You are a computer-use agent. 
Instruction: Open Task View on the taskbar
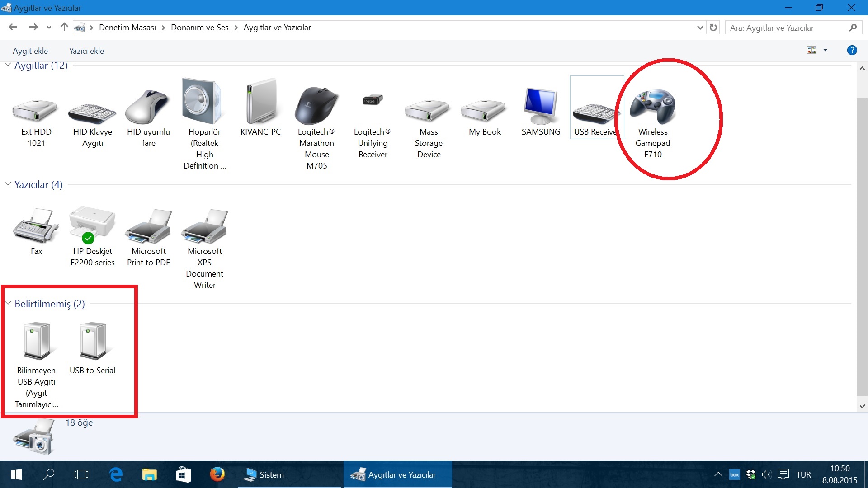pyautogui.click(x=81, y=474)
